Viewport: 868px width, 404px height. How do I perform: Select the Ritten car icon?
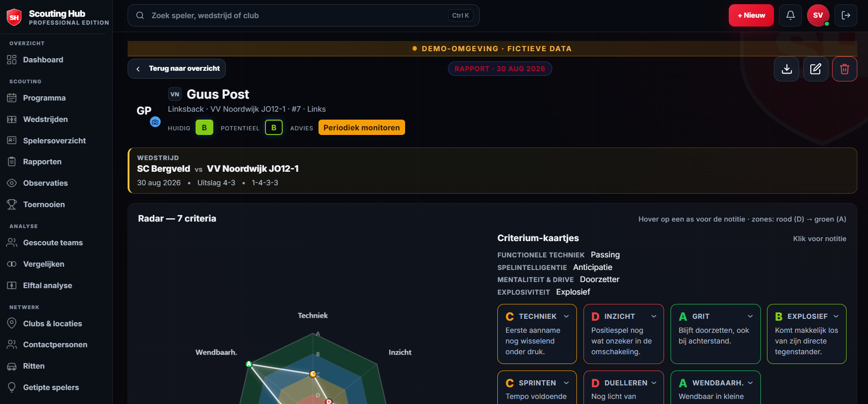(12, 366)
